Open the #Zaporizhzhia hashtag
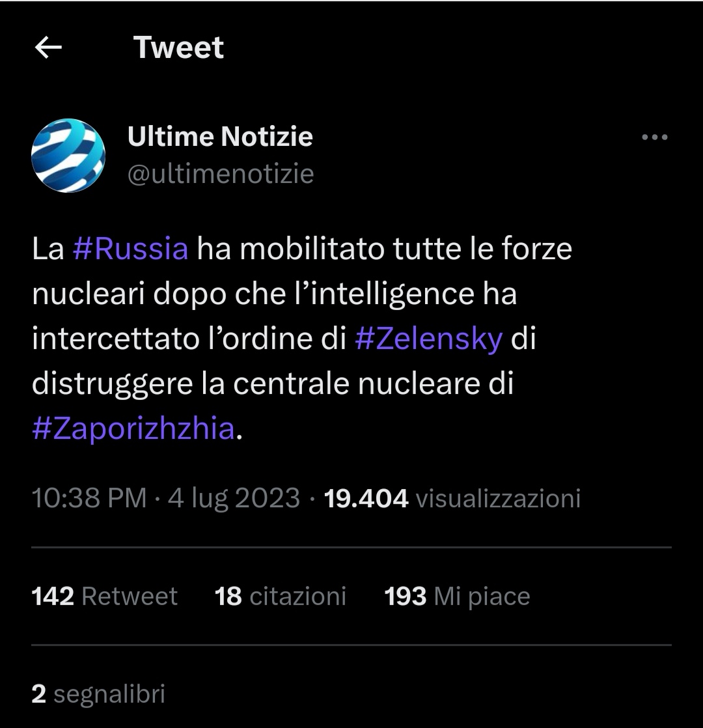The height and width of the screenshot is (728, 703). click(x=133, y=429)
